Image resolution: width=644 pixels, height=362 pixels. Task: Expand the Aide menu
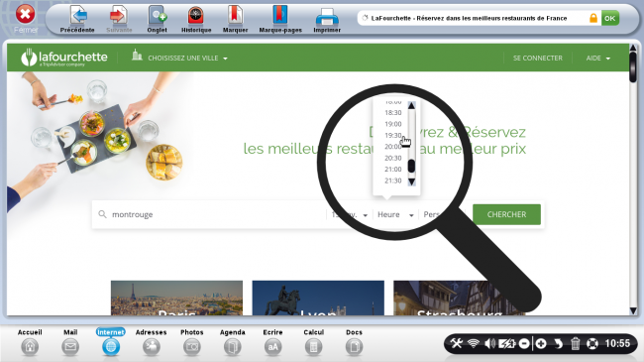pos(598,58)
